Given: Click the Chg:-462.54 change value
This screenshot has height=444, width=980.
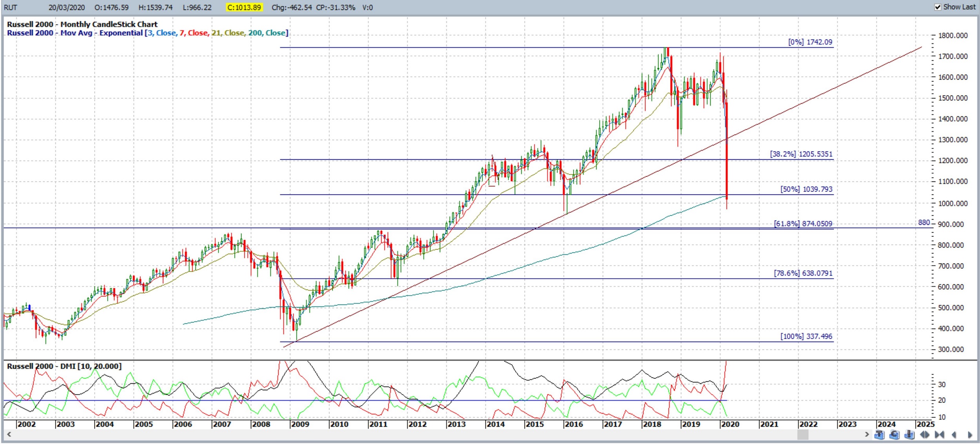Looking at the screenshot, I should click(x=292, y=7).
